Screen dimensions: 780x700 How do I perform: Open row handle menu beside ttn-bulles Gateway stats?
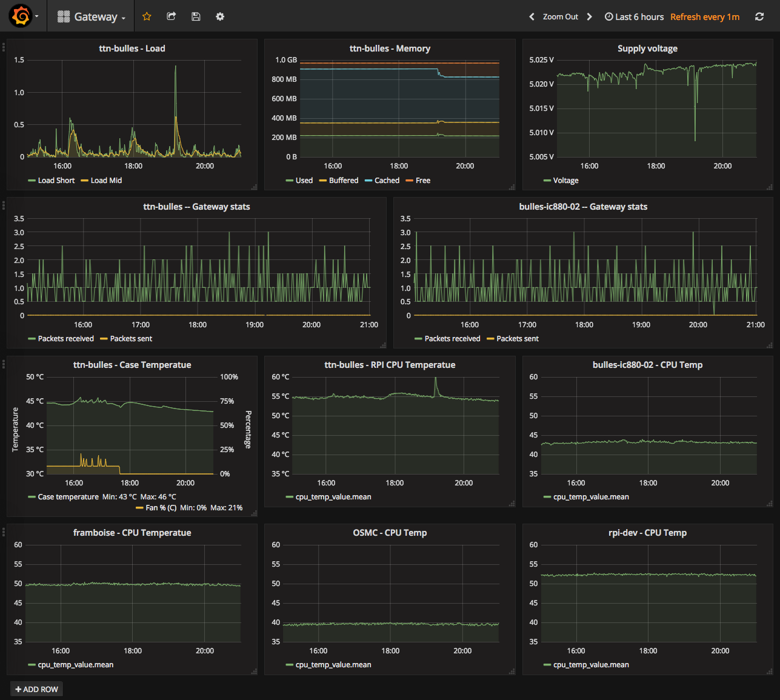(x=4, y=205)
